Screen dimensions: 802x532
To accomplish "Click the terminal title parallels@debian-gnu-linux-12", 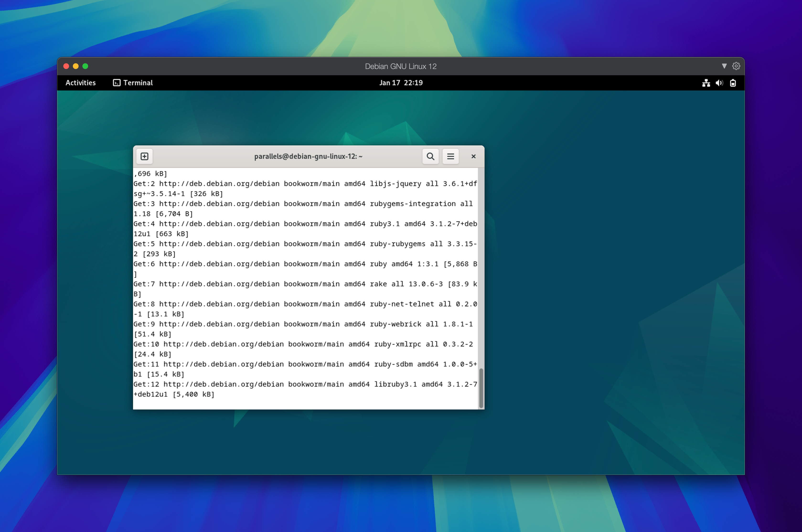I will (308, 156).
